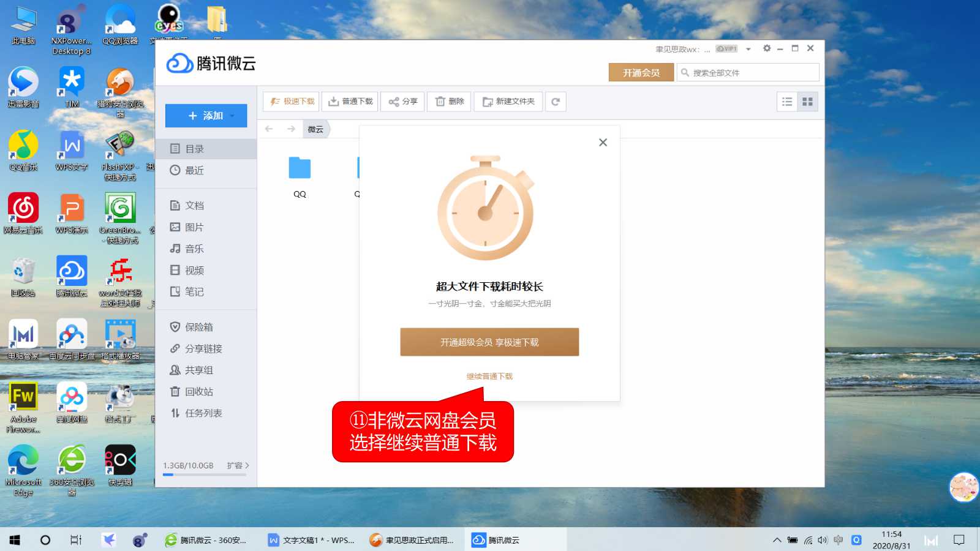This screenshot has width=980, height=551.
Task: Open 快剪辑 desktop icon
Action: click(x=120, y=466)
